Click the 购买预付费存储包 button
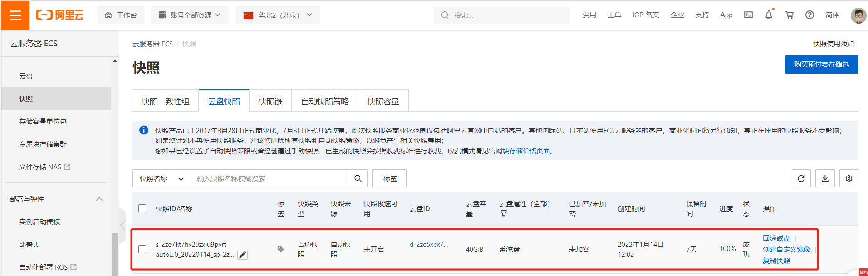This screenshot has height=276, width=868. coord(821,64)
